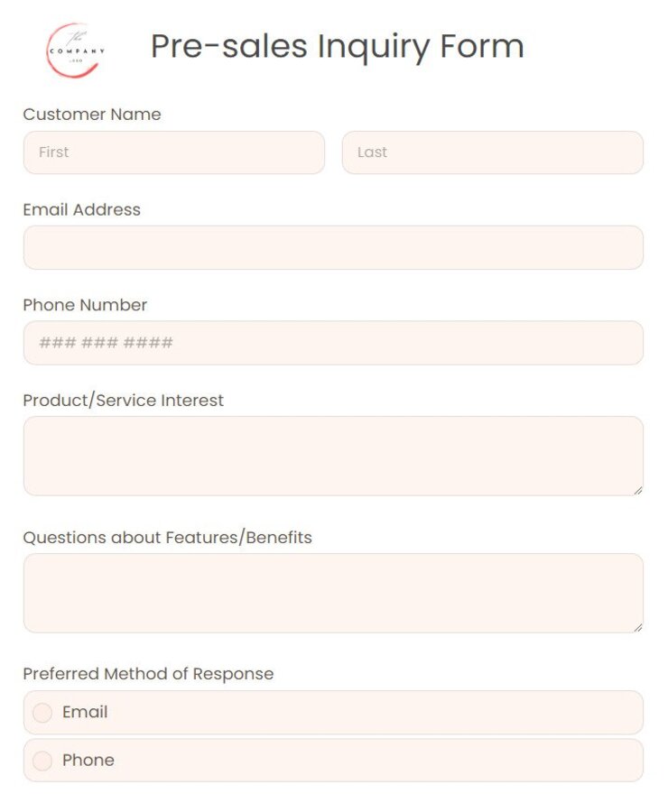Click the Questions about Features/Benefits label
The width and height of the screenshot is (668, 812).
click(x=167, y=538)
